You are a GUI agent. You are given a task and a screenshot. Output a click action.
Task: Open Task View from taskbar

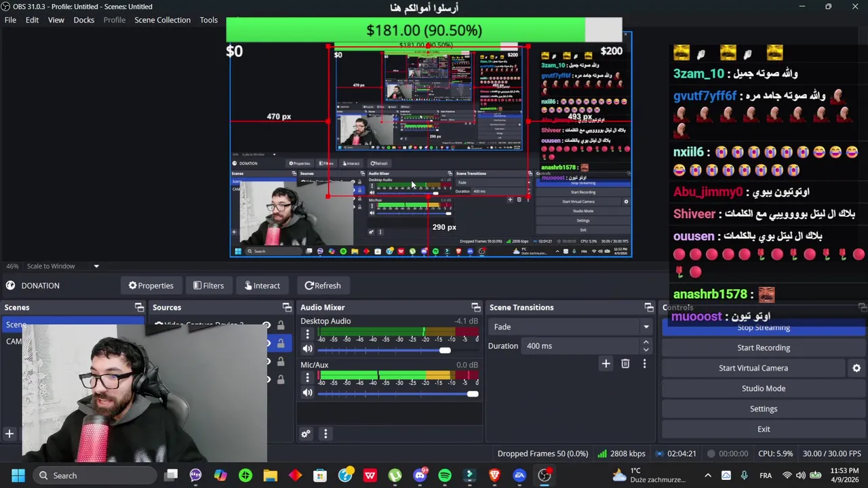pyautogui.click(x=171, y=475)
